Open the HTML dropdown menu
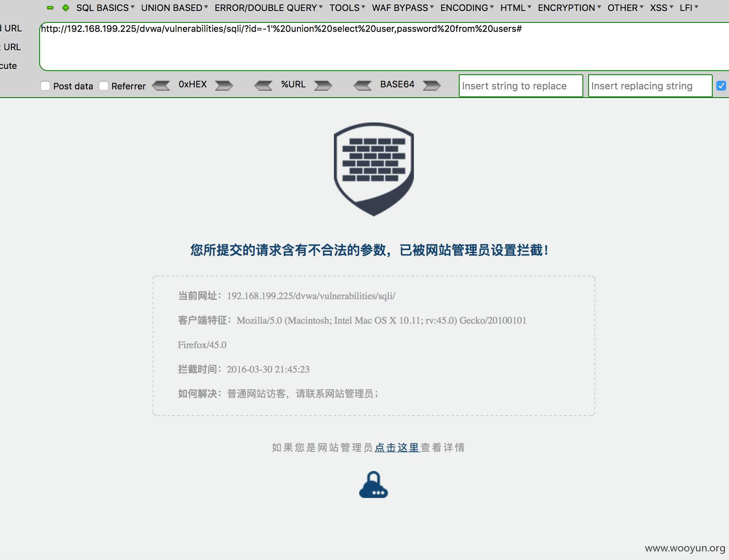The width and height of the screenshot is (729, 560). pyautogui.click(x=516, y=8)
